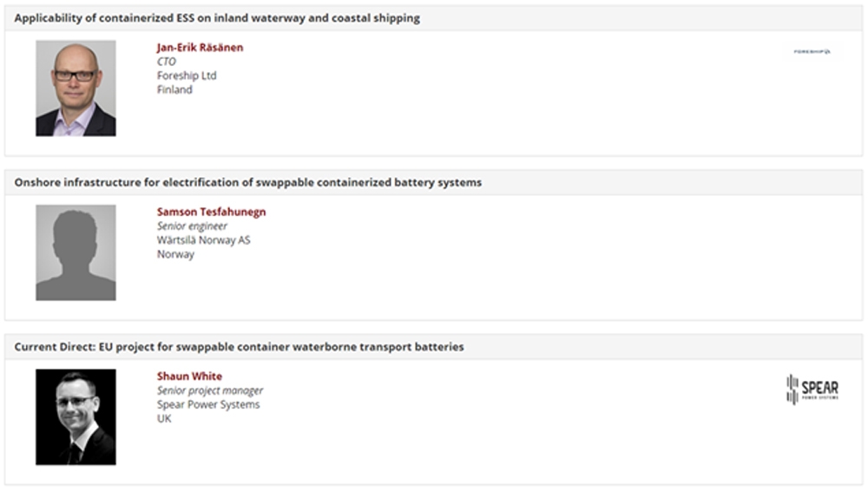Click the Finland country label
Image resolution: width=868 pixels, height=492 pixels.
coord(174,89)
